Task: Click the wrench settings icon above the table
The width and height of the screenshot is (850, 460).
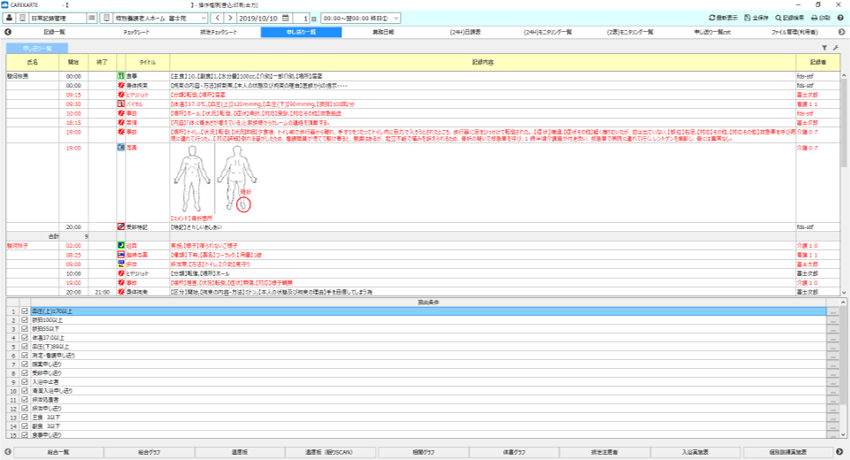Action: (835, 48)
